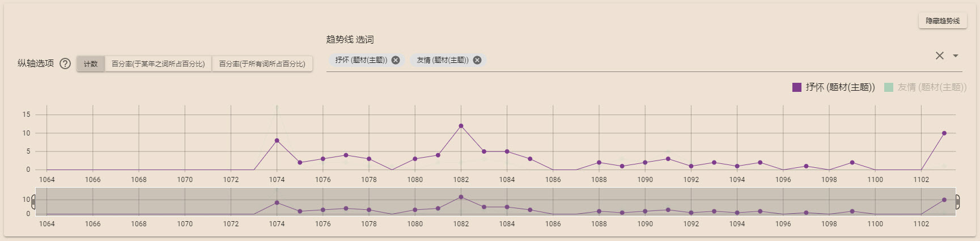Screen dimensions: 980x241
Task: Switch to 百分率(于所有词所占百分比) option
Action: [x=262, y=64]
